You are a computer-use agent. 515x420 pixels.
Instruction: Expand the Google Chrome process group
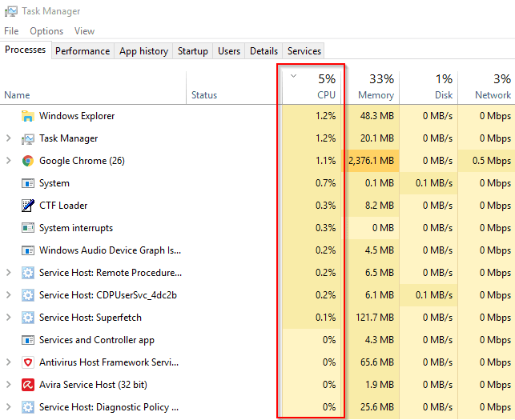pyautogui.click(x=9, y=161)
